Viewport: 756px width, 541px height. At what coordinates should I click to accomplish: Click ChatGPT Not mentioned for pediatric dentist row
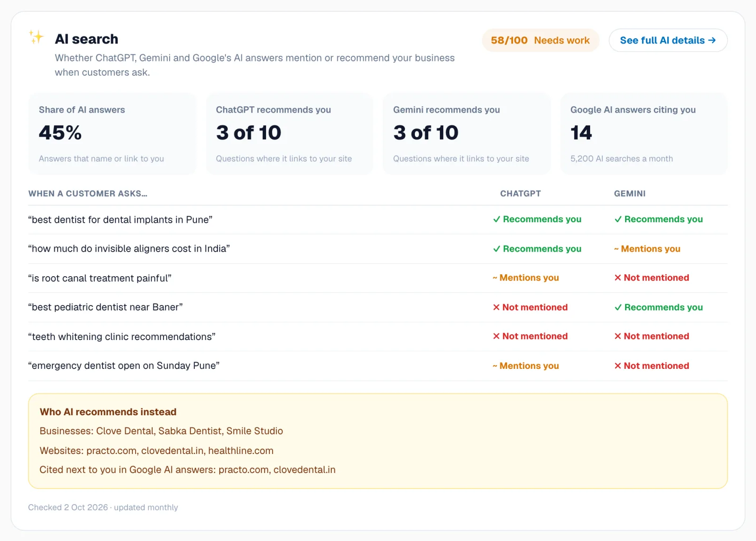click(530, 307)
